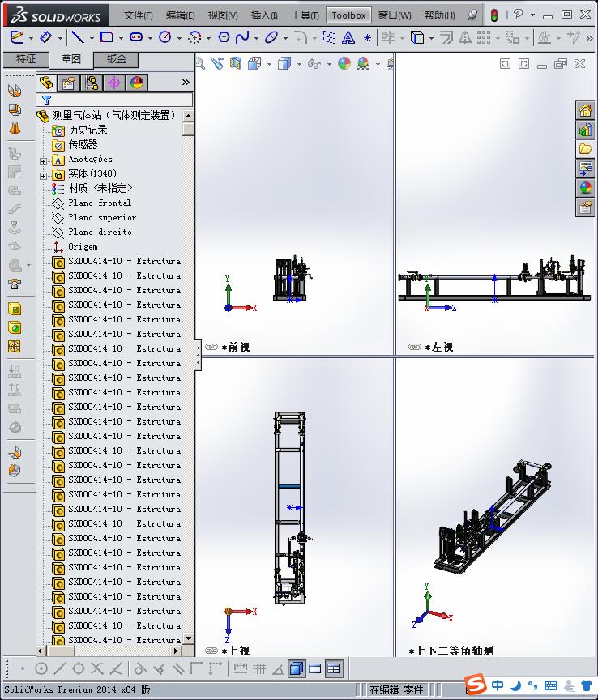Open the Toolbox menu
Image resolution: width=598 pixels, height=700 pixels.
point(348,15)
